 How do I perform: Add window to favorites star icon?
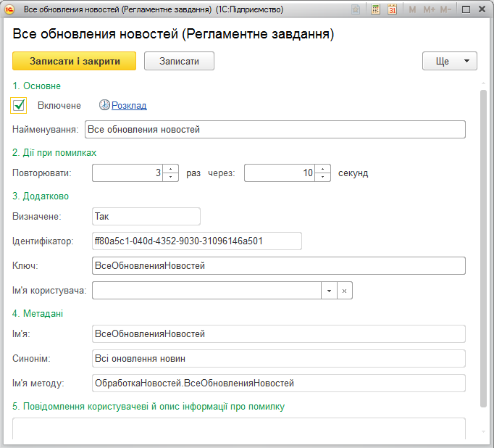click(x=356, y=9)
